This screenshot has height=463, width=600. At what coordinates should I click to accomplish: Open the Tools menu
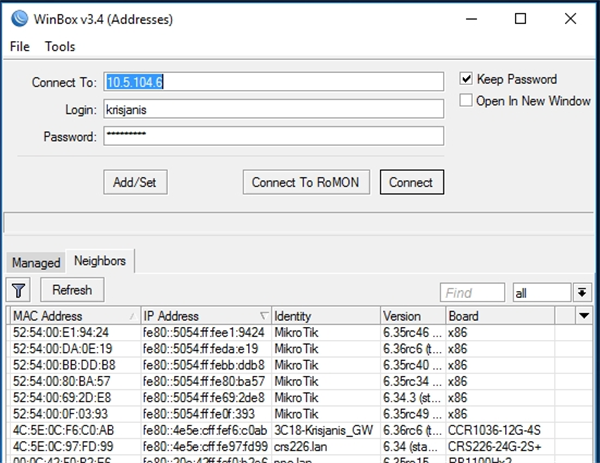pos(60,47)
